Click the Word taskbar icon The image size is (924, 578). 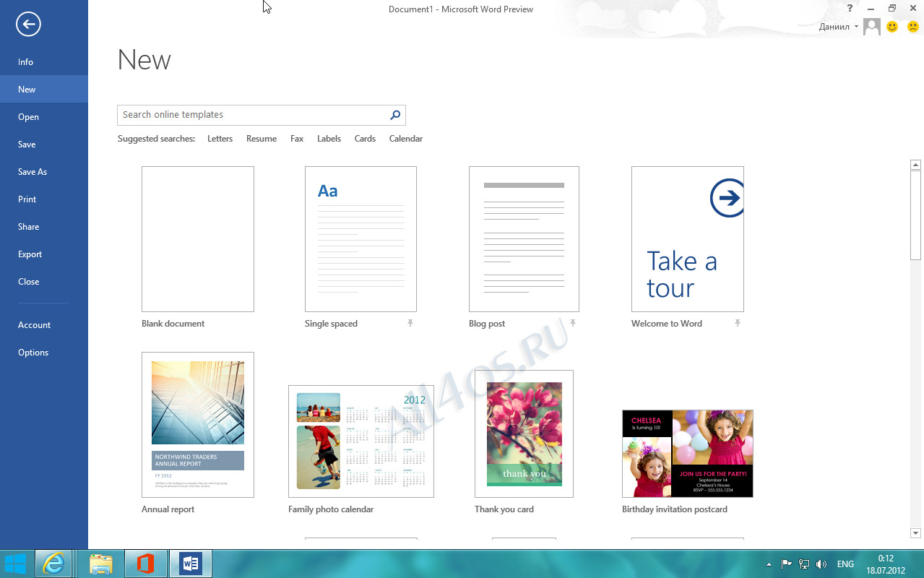click(x=190, y=564)
